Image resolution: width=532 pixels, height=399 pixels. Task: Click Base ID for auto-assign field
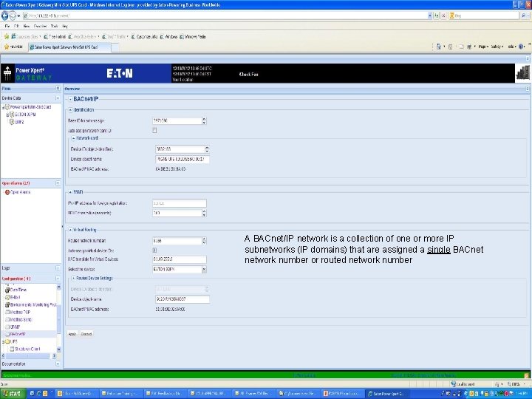(x=177, y=120)
